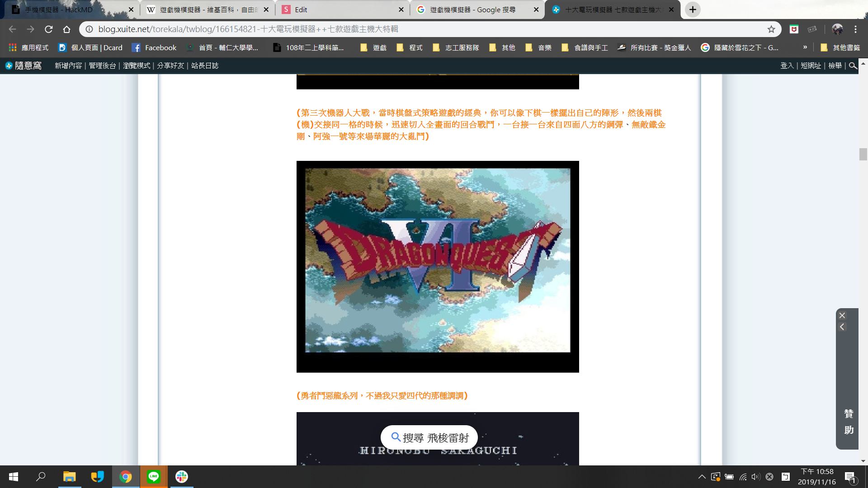This screenshot has height=488, width=868.
Task: Click the Pocket extension icon
Action: (x=794, y=29)
